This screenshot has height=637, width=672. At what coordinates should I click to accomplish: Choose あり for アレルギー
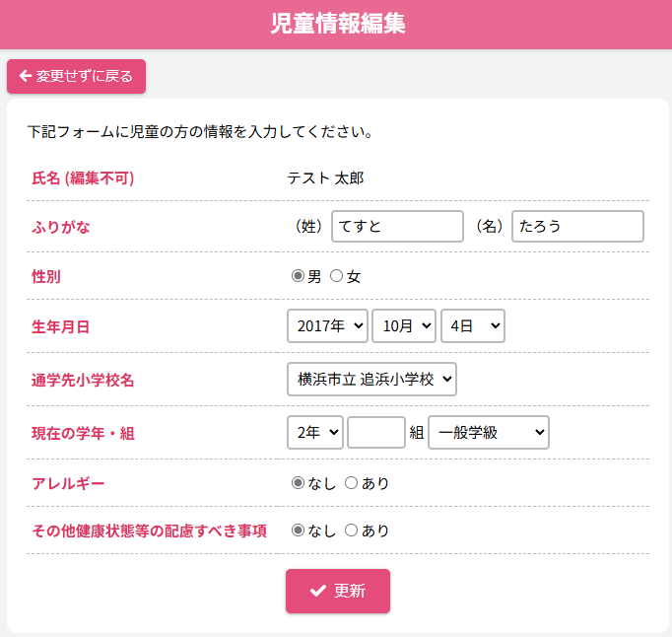click(351, 483)
